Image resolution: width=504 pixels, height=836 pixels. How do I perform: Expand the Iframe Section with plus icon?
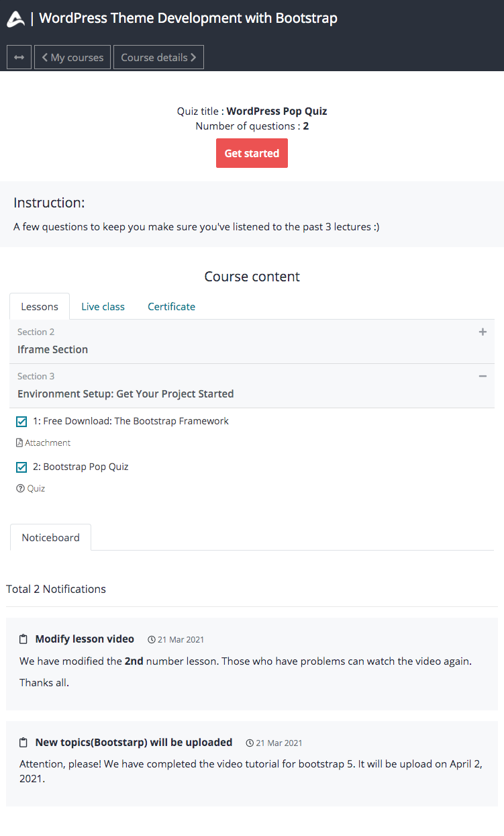[483, 332]
